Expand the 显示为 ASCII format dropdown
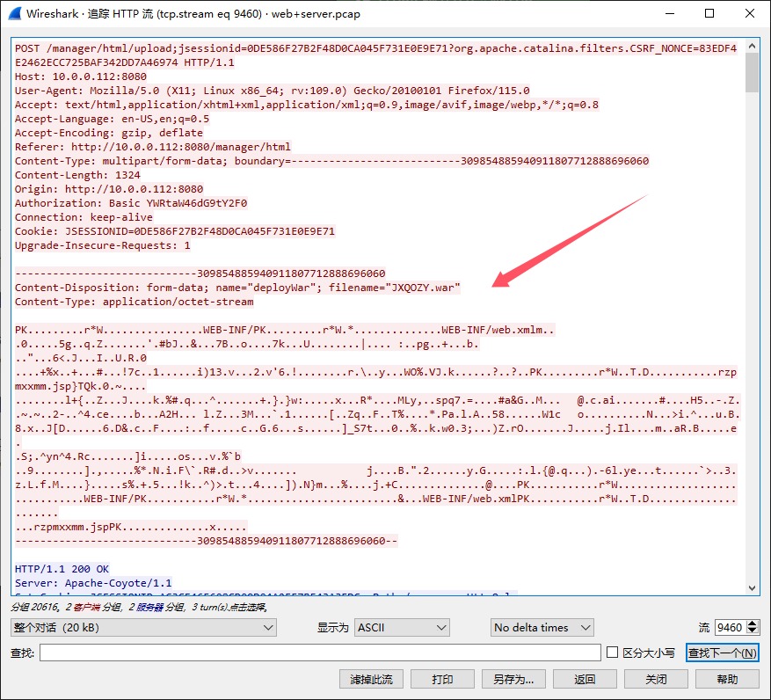The width and height of the screenshot is (771, 700). click(403, 627)
